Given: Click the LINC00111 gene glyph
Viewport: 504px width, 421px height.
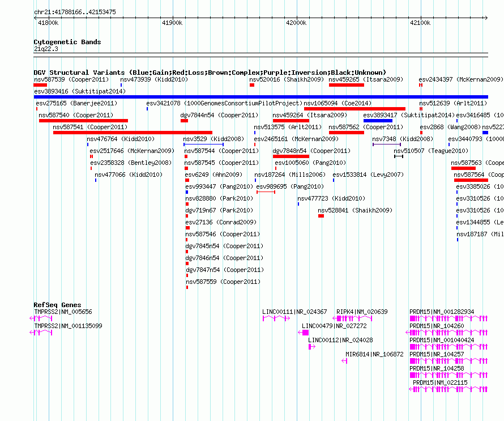Looking at the screenshot, I should [276, 318].
